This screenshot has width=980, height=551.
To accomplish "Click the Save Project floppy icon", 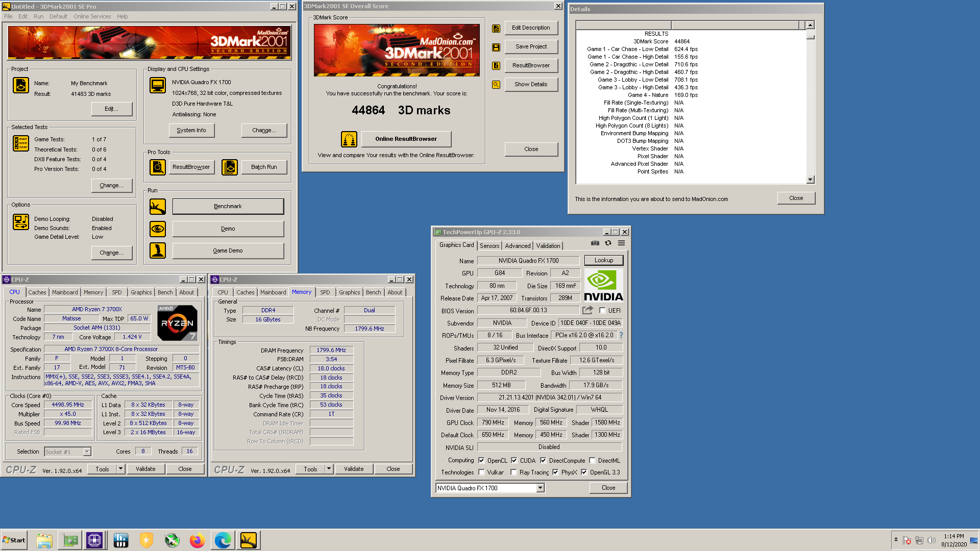I will (496, 47).
